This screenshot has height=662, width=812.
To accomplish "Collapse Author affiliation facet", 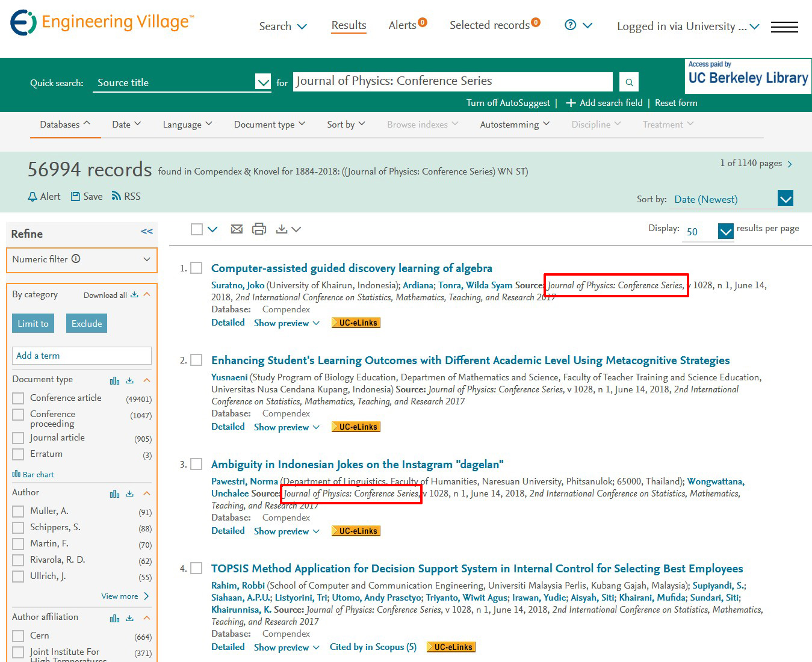I will tap(147, 618).
